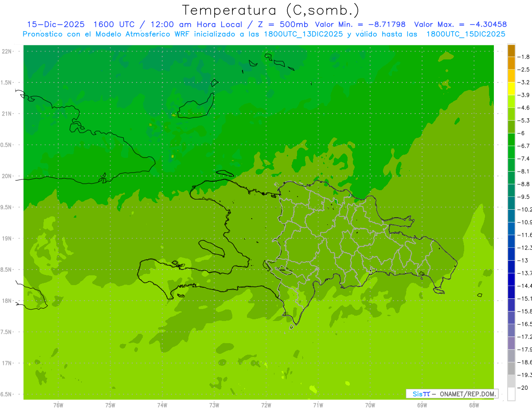Image resolution: width=532 pixels, height=411 pixels.
Task: Click the '-15.1' color bar label
Action: pyautogui.click(x=524, y=298)
